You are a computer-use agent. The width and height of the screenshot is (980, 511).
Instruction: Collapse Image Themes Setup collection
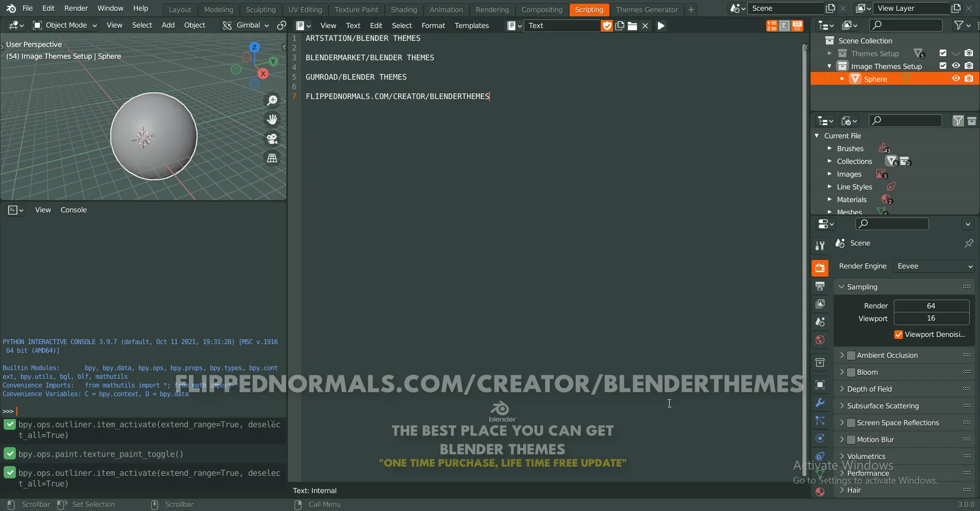point(829,66)
